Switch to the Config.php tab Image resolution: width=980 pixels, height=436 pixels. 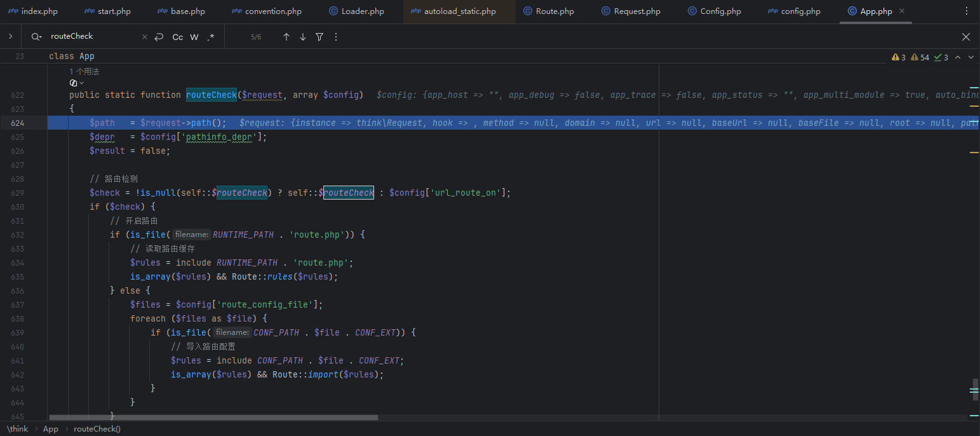coord(714,11)
